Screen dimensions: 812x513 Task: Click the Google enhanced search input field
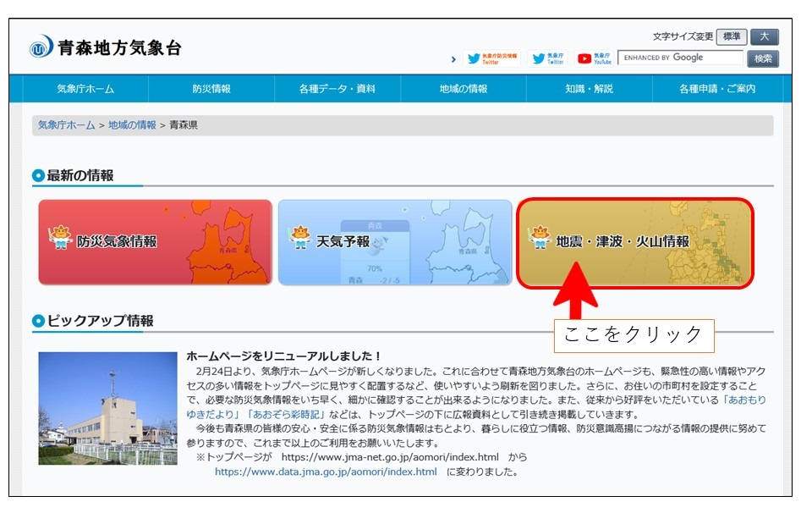click(x=680, y=58)
